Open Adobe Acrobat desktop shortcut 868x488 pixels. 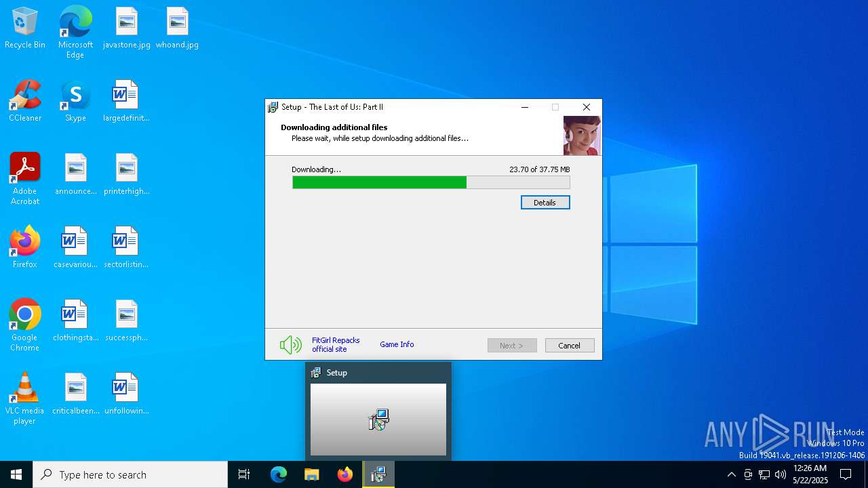(25, 179)
